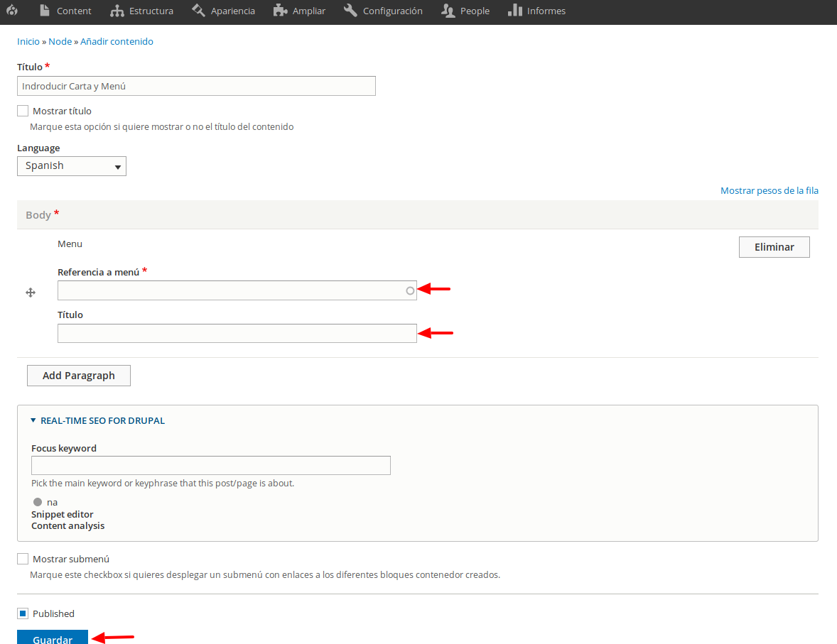Save with the Guardar button
Viewport: 837px width, 644px height.
(53, 638)
